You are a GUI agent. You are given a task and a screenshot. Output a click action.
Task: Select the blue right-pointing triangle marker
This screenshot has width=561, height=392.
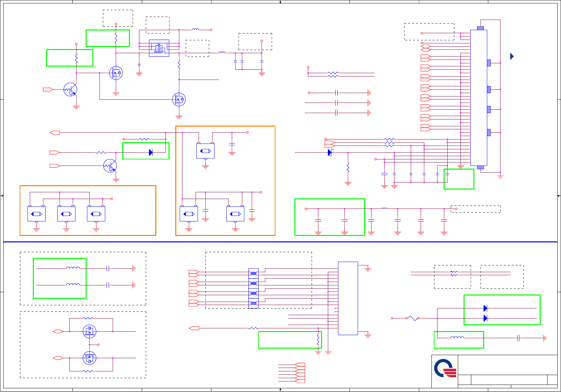[x=512, y=56]
